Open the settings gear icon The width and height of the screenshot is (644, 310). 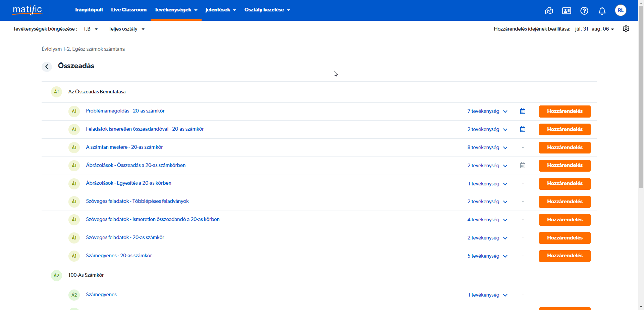coord(626,29)
